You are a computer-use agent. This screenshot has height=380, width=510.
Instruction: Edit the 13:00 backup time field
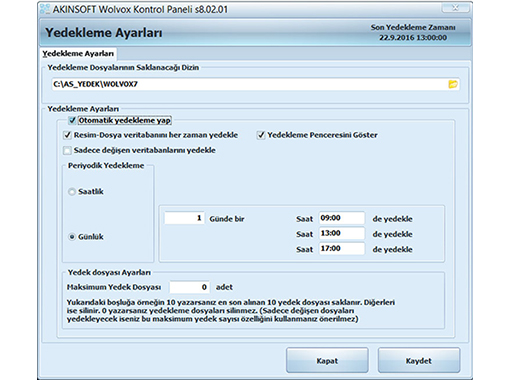[x=342, y=233]
